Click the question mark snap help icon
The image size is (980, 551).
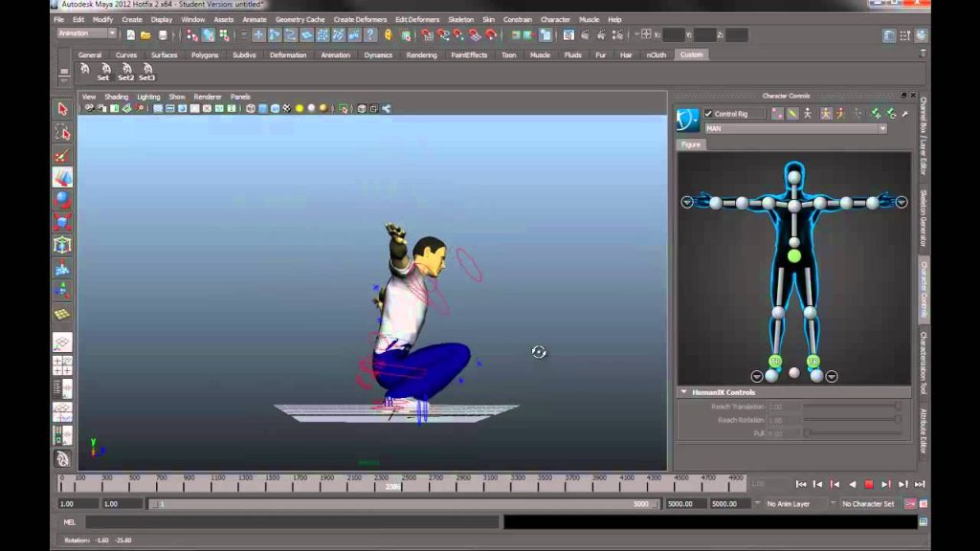click(x=370, y=35)
